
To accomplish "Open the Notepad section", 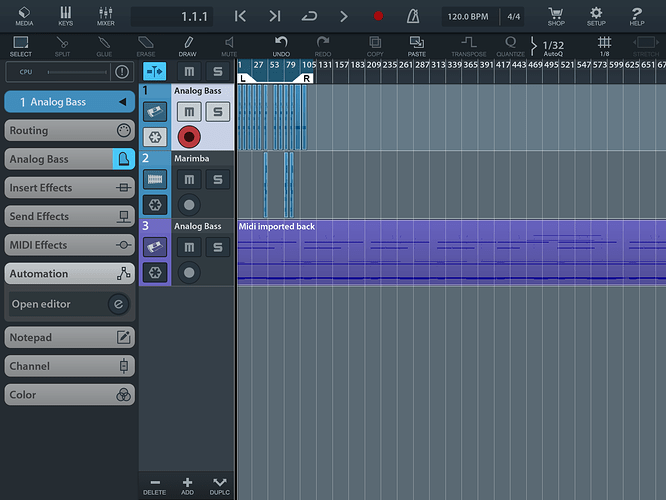I will click(70, 337).
